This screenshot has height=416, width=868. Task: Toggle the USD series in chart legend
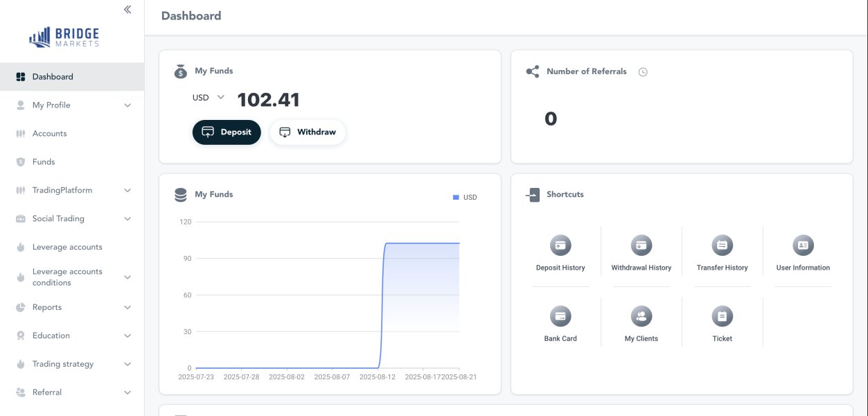(465, 198)
